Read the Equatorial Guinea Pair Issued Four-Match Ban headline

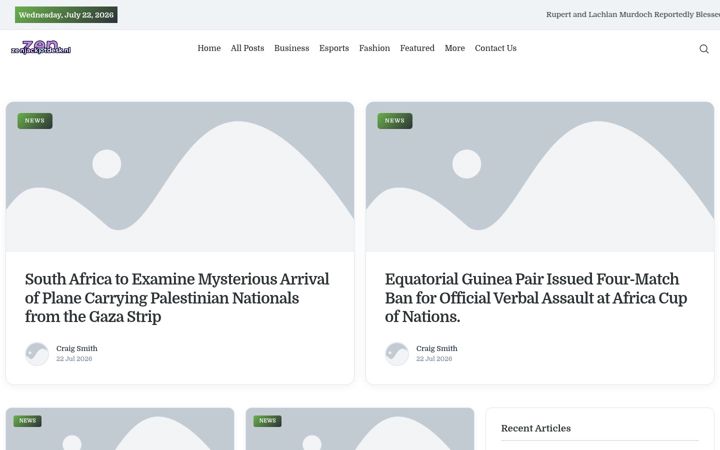click(536, 298)
